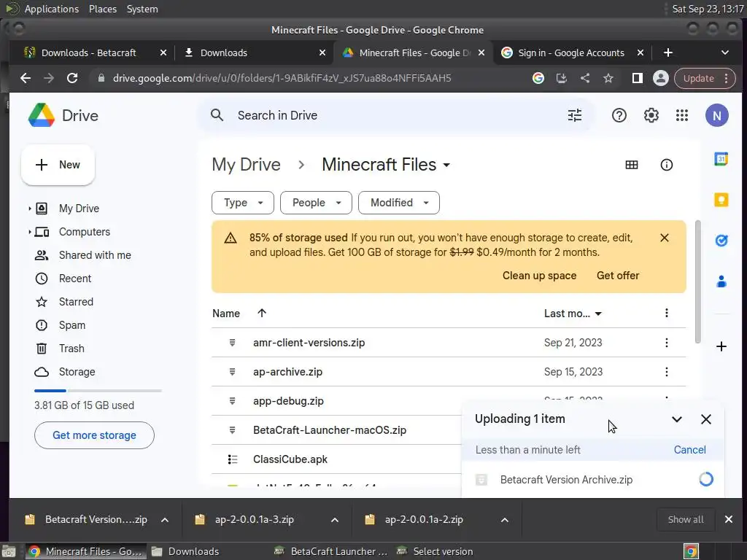
Task: Open Drive settings gear icon
Action: (651, 115)
